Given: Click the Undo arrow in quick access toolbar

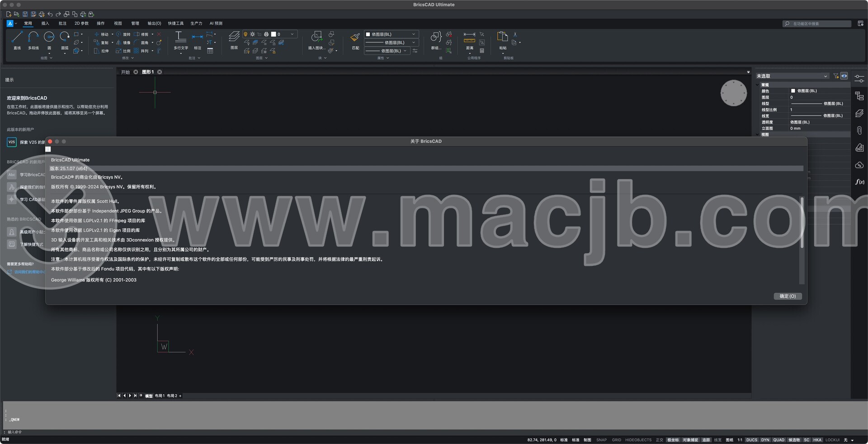Looking at the screenshot, I should pyautogui.click(x=50, y=14).
